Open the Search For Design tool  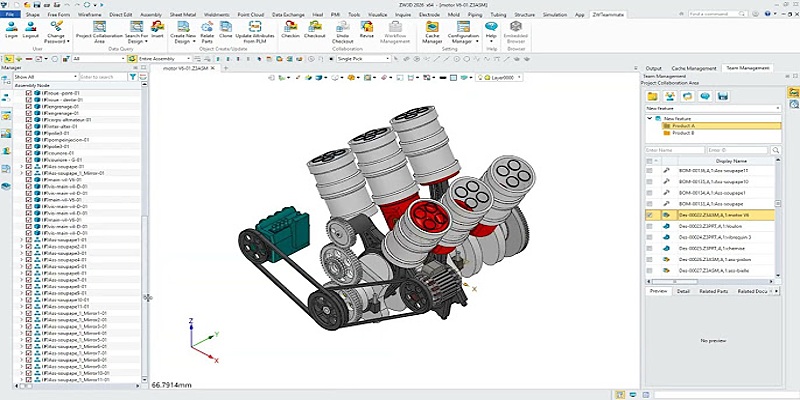137,32
